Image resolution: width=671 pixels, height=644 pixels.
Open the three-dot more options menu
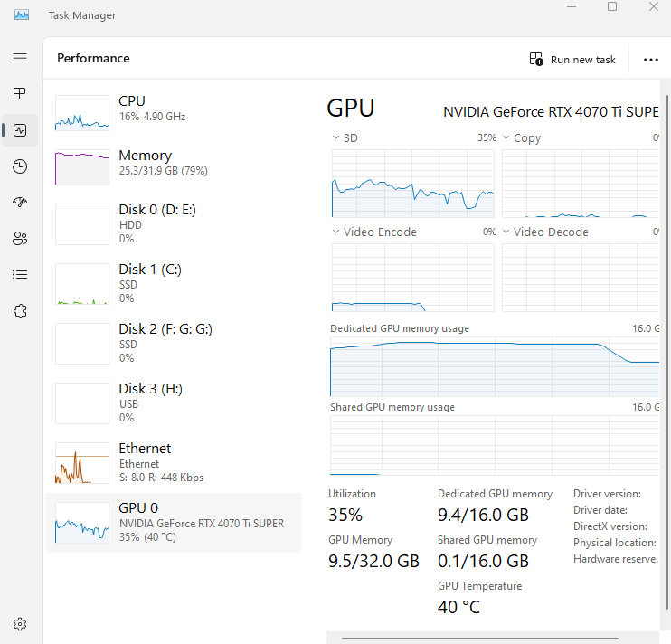click(651, 60)
